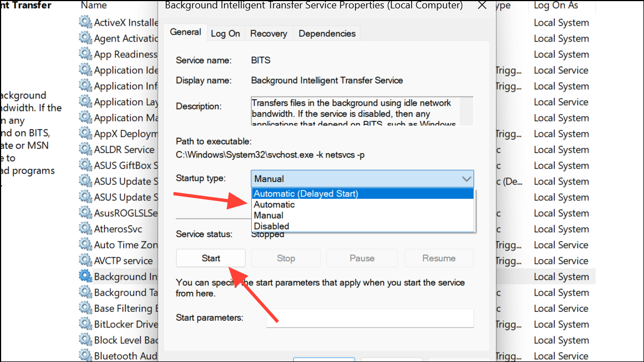Expand the Startup type combo box arrow
This screenshot has width=644, height=362.
(466, 179)
